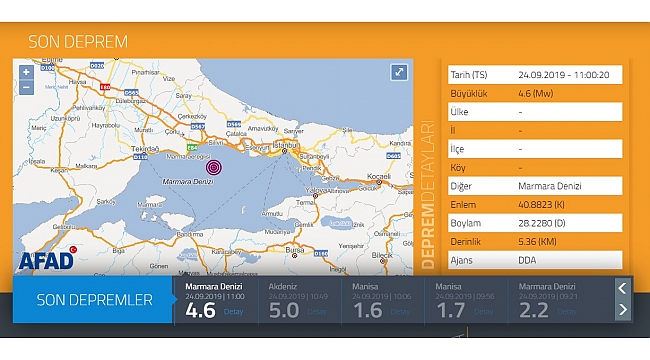This screenshot has width=650, height=360.
Task: Click the Bandırma label on the map
Action: point(190,234)
